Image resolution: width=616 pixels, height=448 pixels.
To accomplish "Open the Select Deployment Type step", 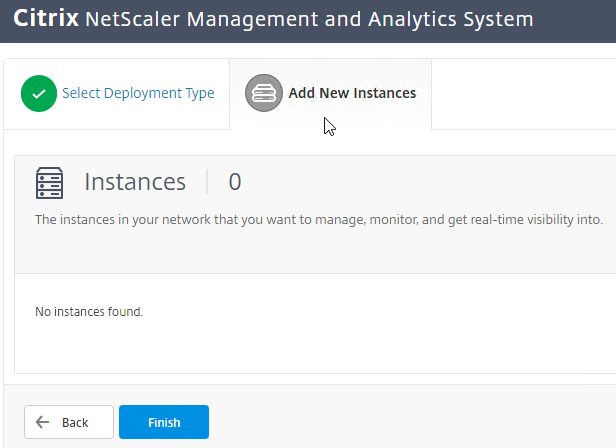I will point(138,93).
